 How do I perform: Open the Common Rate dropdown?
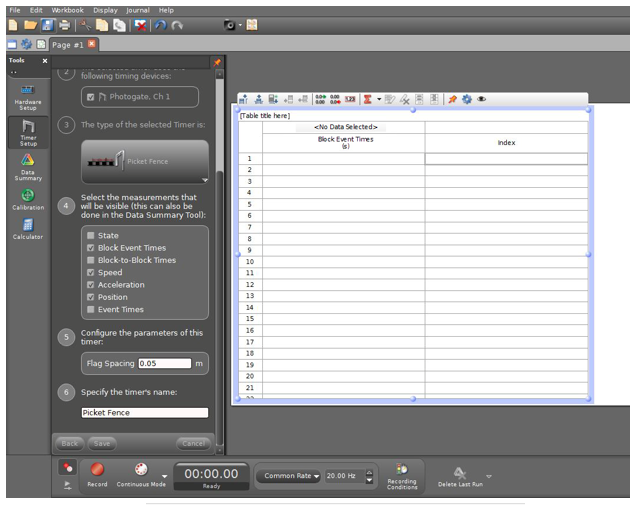(x=291, y=476)
